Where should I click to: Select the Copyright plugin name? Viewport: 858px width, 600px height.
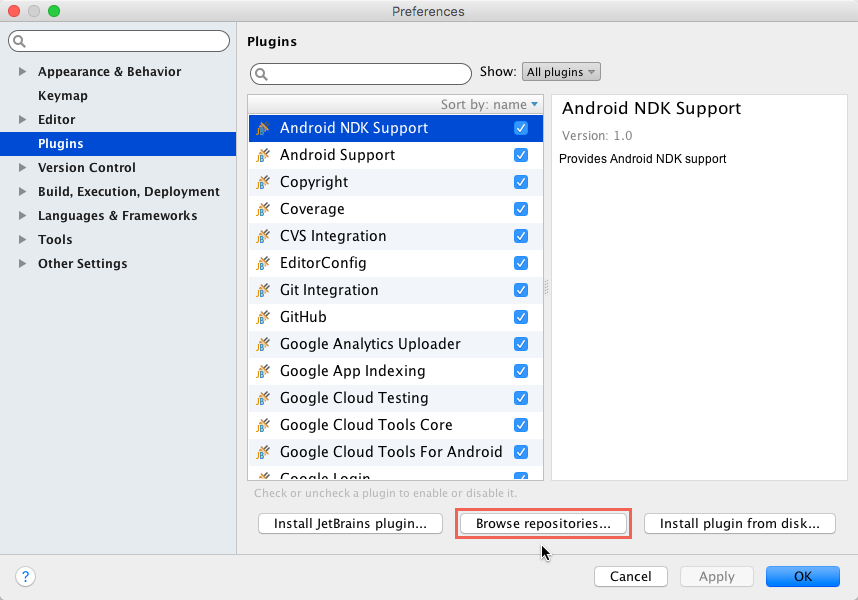pos(314,182)
